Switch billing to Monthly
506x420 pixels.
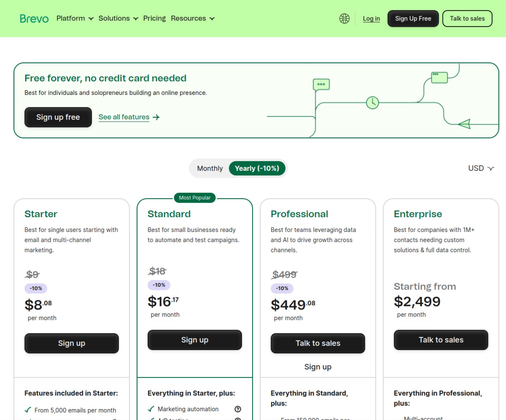[210, 168]
